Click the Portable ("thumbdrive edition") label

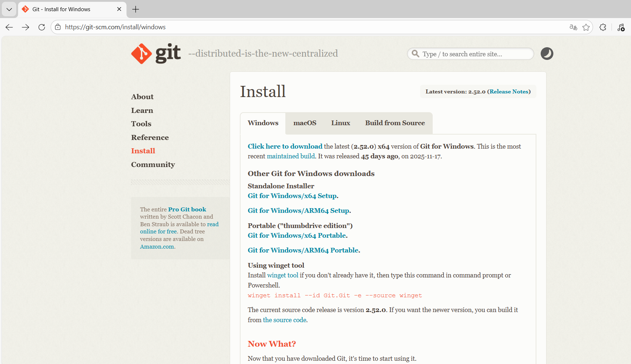(300, 226)
